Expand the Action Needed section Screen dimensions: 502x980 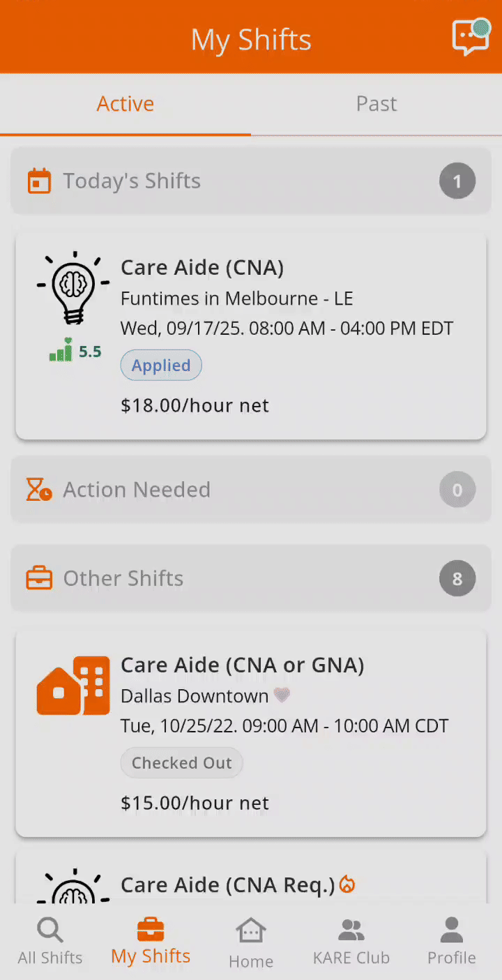point(251,490)
